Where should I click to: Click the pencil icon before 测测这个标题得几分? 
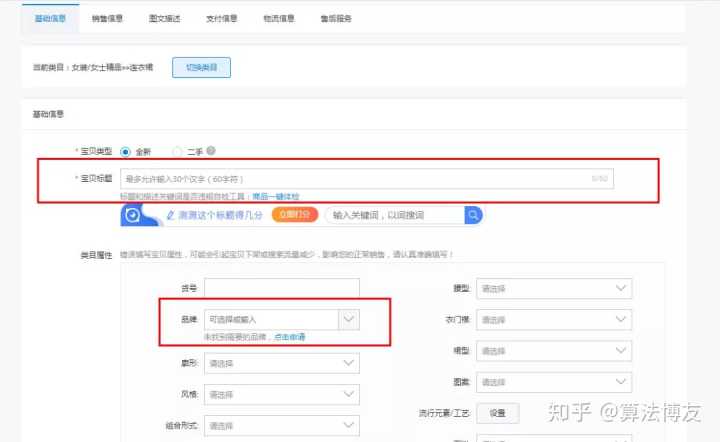(171, 215)
